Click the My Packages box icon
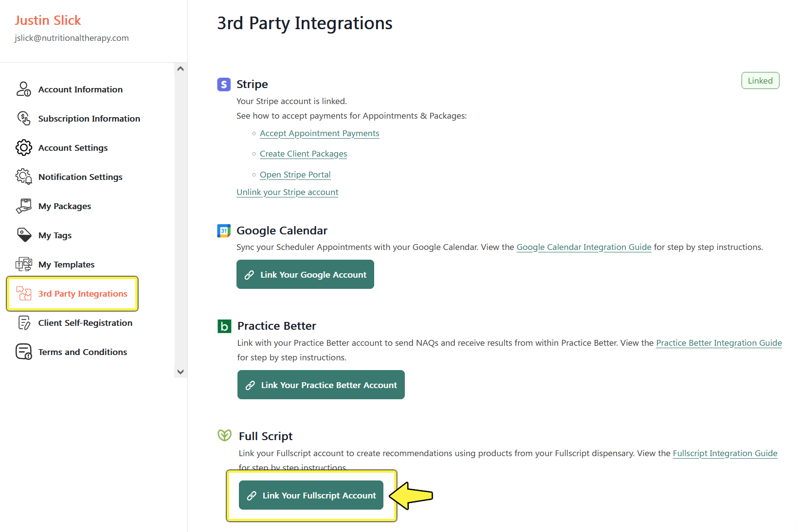Screen dimensions: 797x532 pyautogui.click(x=24, y=206)
